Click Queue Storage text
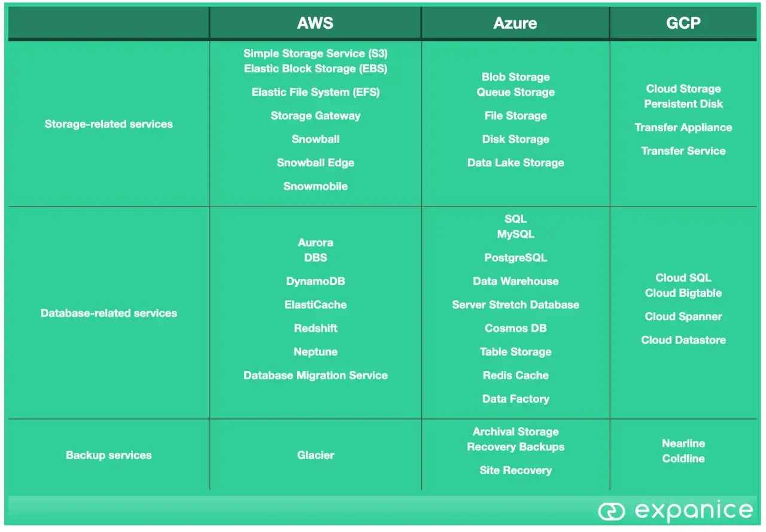 click(515, 92)
